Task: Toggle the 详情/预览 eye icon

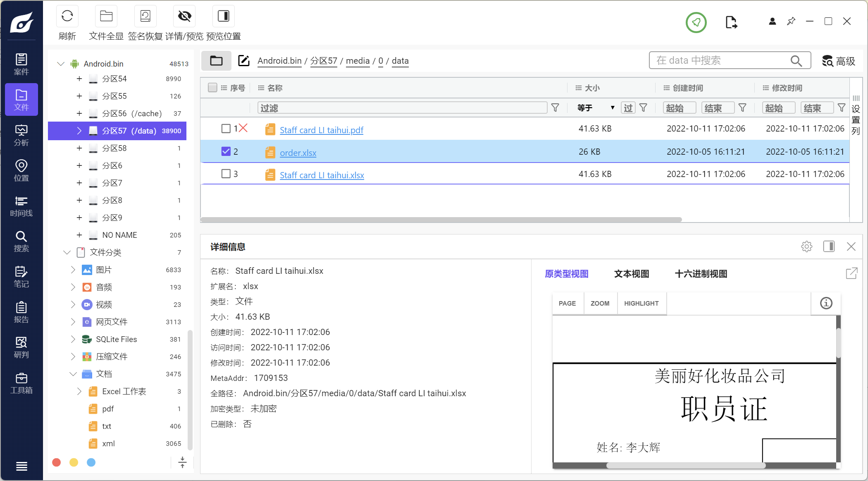Action: coord(184,17)
